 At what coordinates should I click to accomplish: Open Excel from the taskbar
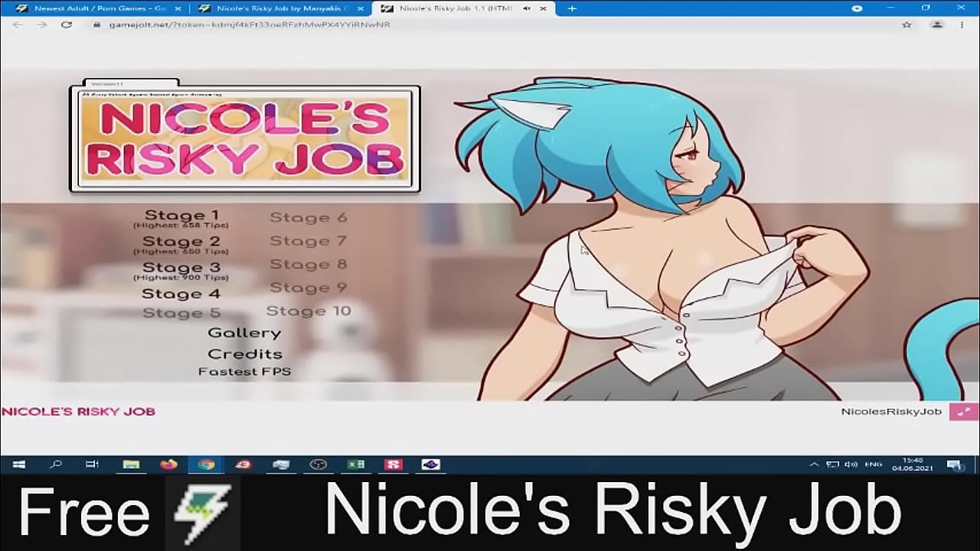[x=356, y=465]
